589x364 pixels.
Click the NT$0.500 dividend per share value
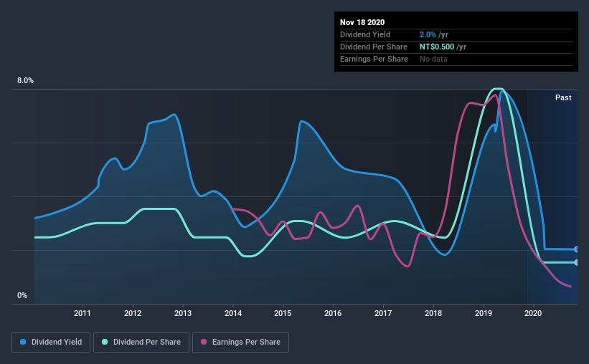437,47
